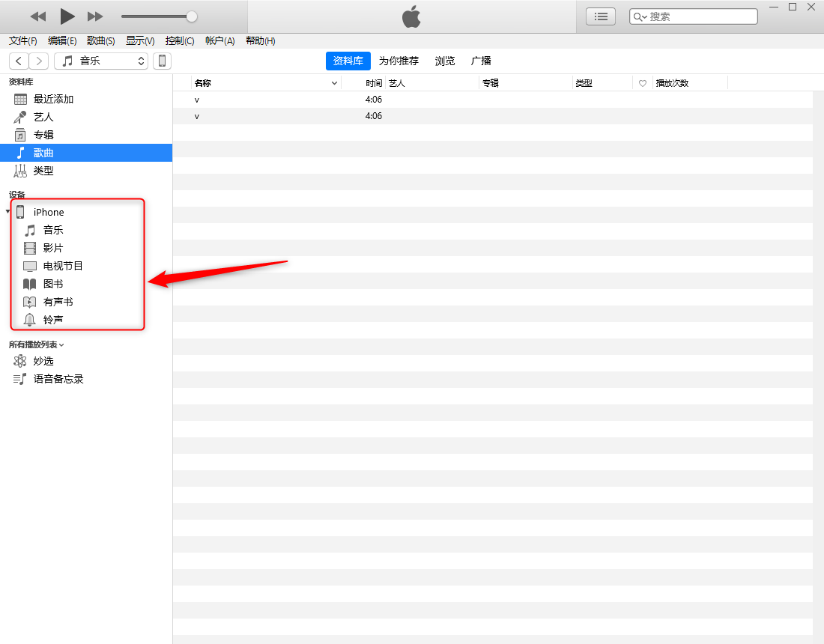This screenshot has height=644, width=824.
Task: Go back with the left arrow button
Action: [x=19, y=61]
